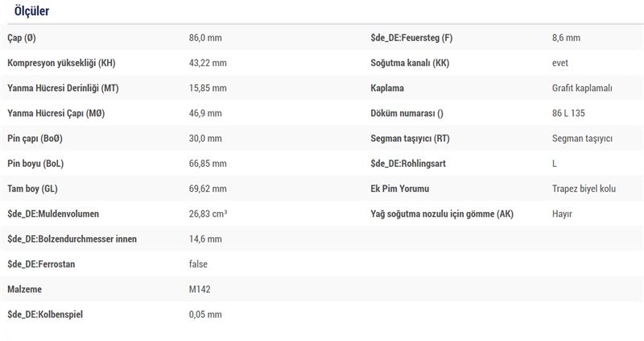Click the 66,85 mm pin length value
The width and height of the screenshot is (644, 341).
point(208,164)
